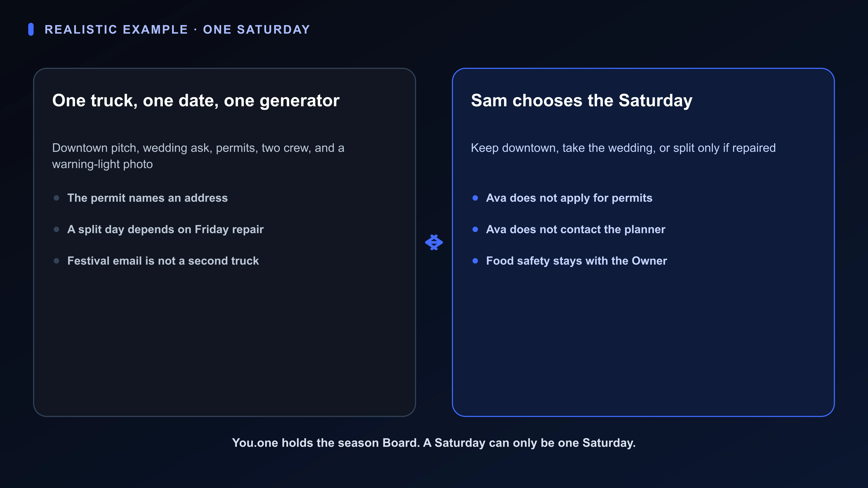Select the 'REALISTIC EXAMPLE · ONE SATURDAY' header
This screenshot has height=488, width=868.
[x=177, y=30]
